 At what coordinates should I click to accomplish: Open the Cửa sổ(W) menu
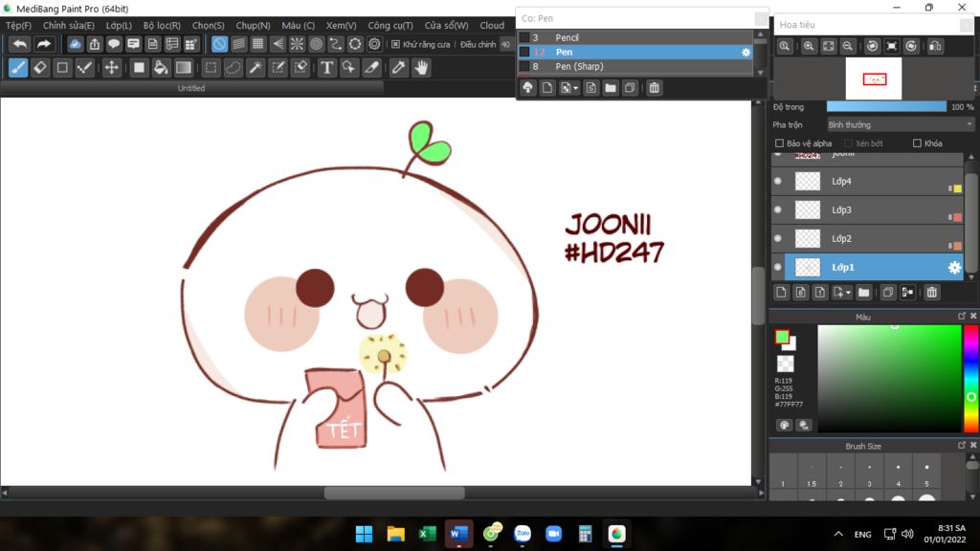tap(446, 26)
